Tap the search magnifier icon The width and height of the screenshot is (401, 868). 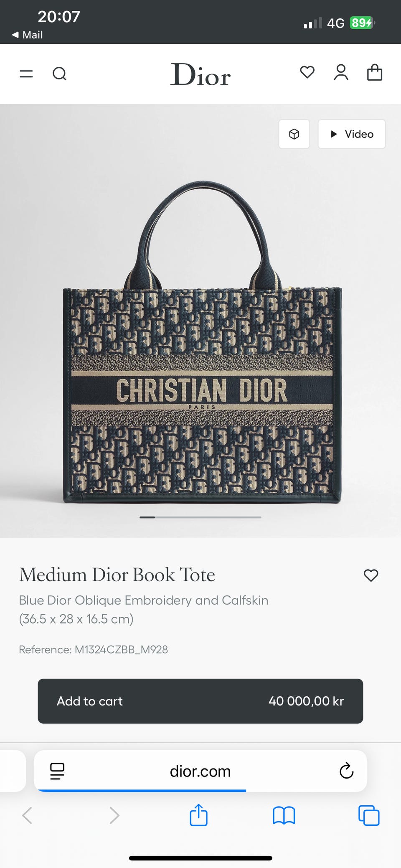(x=59, y=74)
